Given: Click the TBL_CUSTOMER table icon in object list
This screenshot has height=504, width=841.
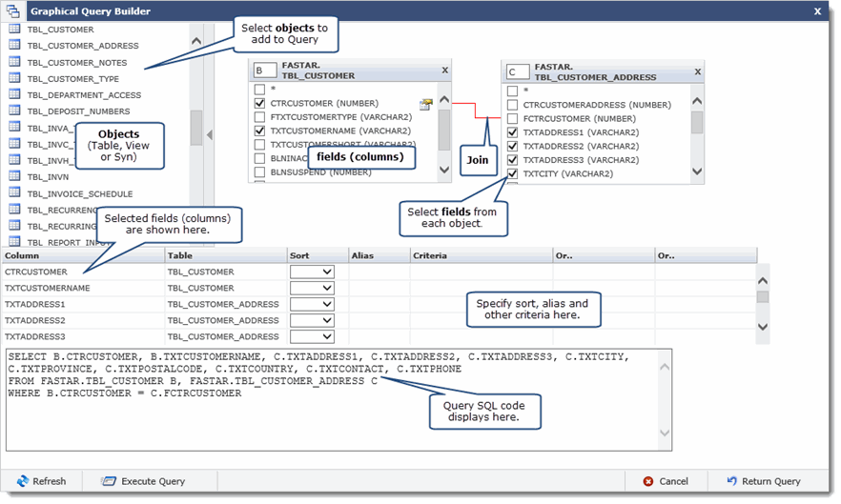Looking at the screenshot, I should click(15, 29).
